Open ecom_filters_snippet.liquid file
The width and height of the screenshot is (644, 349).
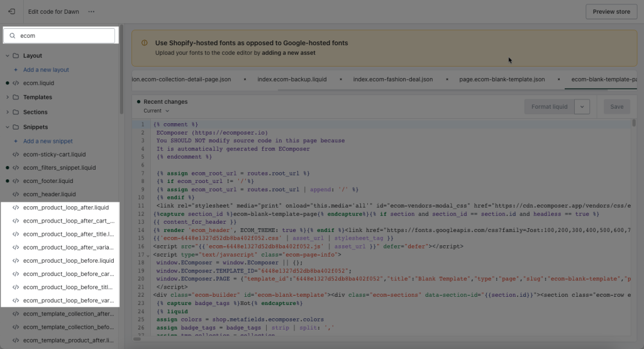(x=59, y=167)
